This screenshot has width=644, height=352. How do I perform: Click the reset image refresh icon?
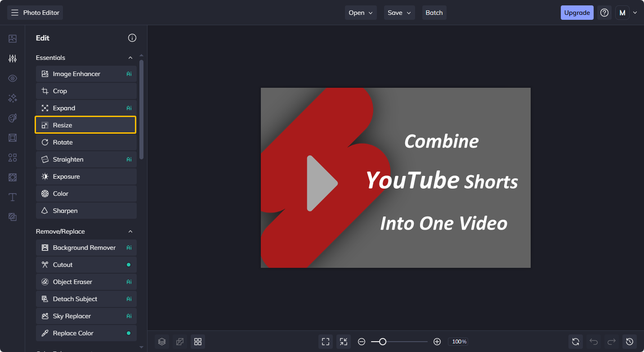[576, 342]
